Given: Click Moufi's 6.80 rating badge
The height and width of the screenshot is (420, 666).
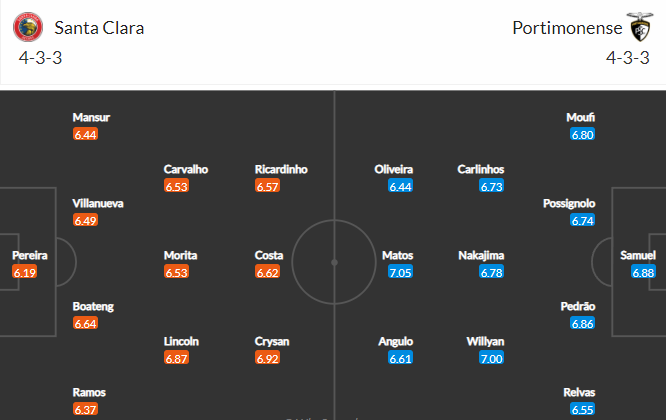Looking at the screenshot, I should (582, 134).
